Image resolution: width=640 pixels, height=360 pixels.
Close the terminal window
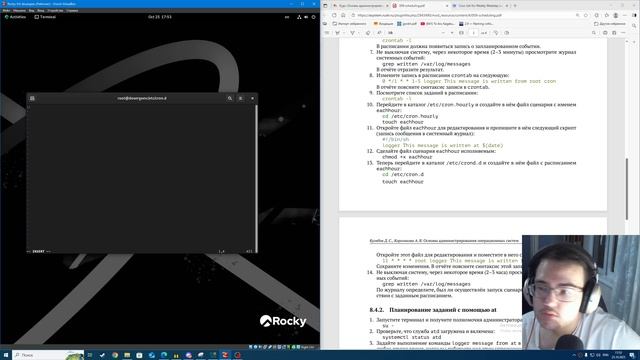tap(252, 98)
